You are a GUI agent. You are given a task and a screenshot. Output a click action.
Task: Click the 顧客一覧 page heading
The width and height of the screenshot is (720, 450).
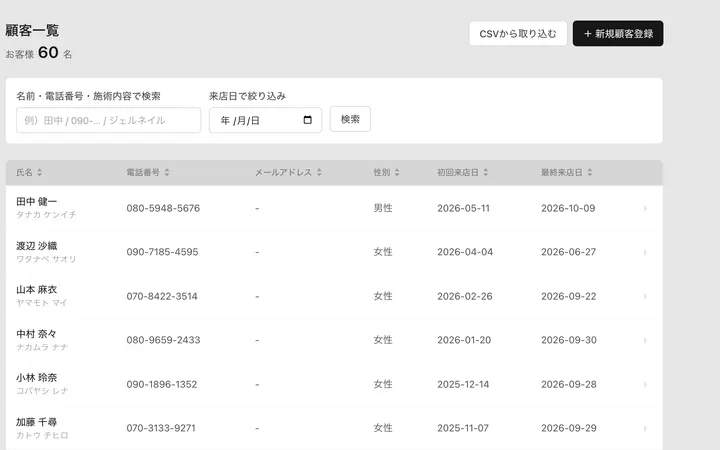tap(32, 30)
